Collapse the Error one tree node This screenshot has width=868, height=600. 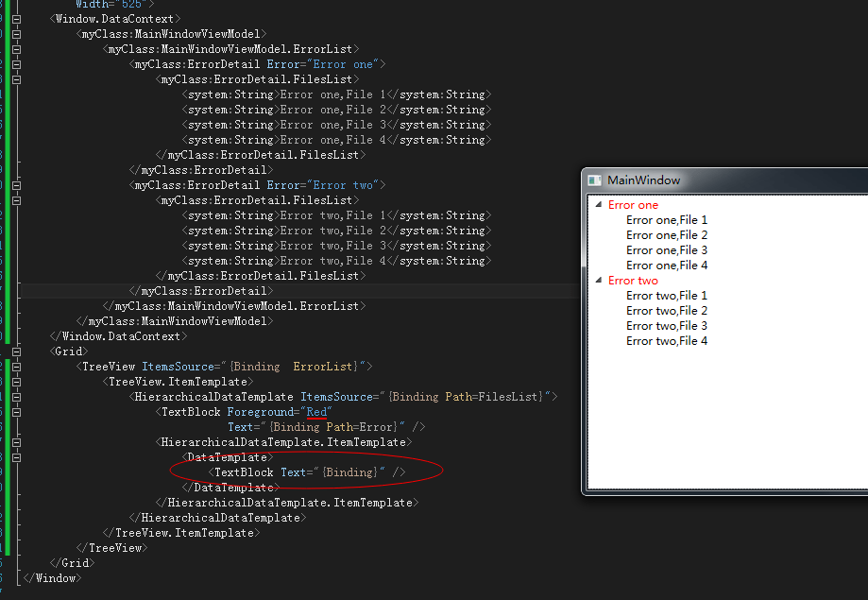pos(599,204)
